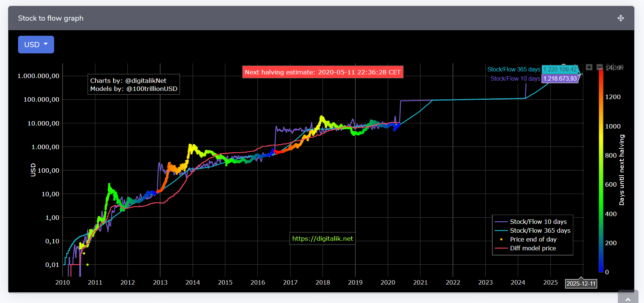This screenshot has width=644, height=303.
Task: Click the Stock to flow graph header title
Action: coord(51,18)
